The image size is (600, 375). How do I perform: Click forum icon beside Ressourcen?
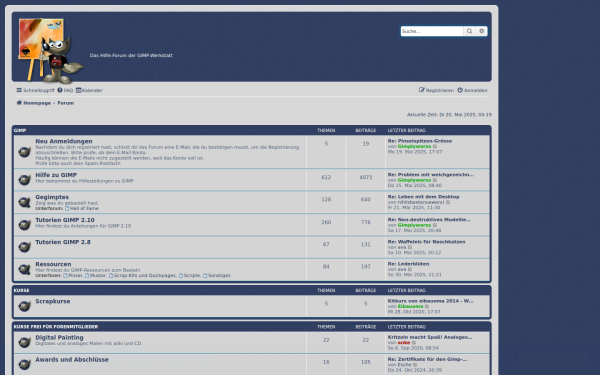tap(24, 269)
